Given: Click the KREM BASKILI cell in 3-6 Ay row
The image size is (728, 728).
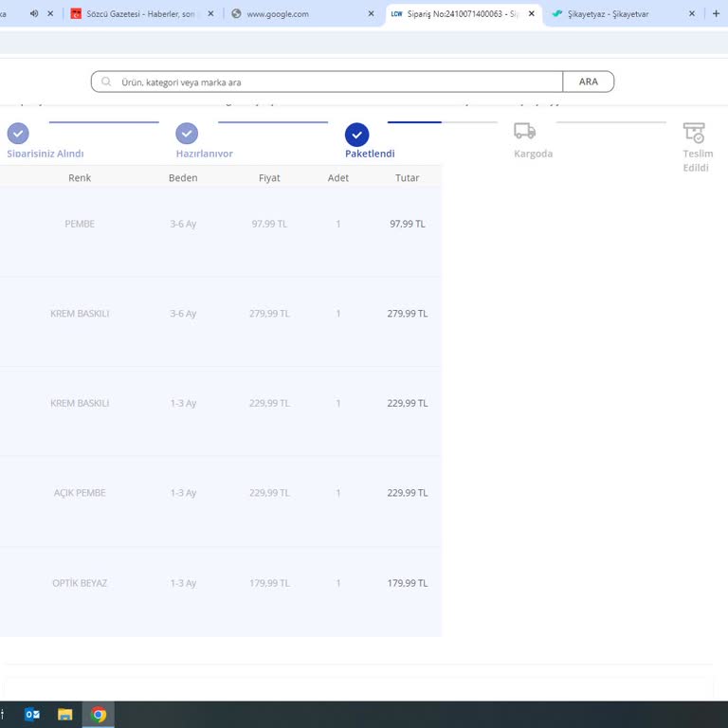Looking at the screenshot, I should [80, 314].
